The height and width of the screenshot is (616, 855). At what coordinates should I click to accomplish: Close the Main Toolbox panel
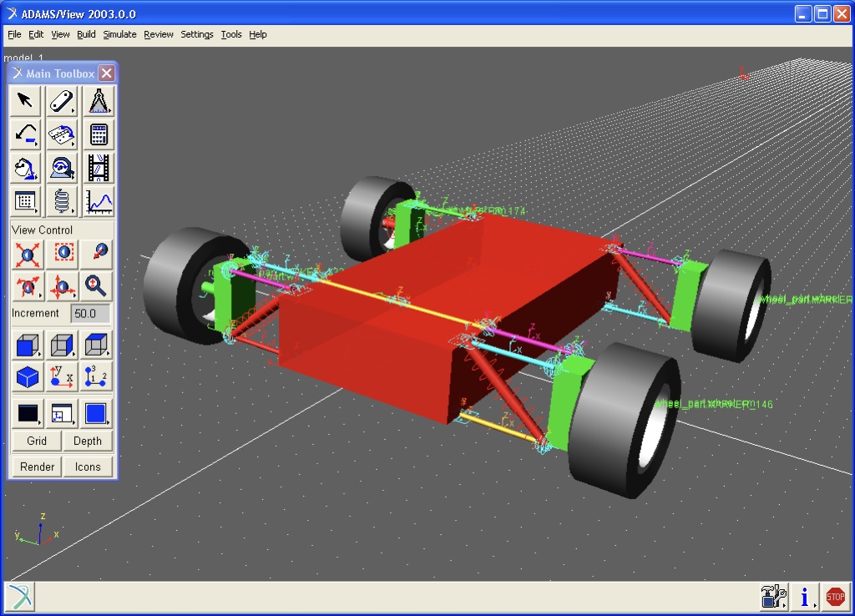(107, 73)
